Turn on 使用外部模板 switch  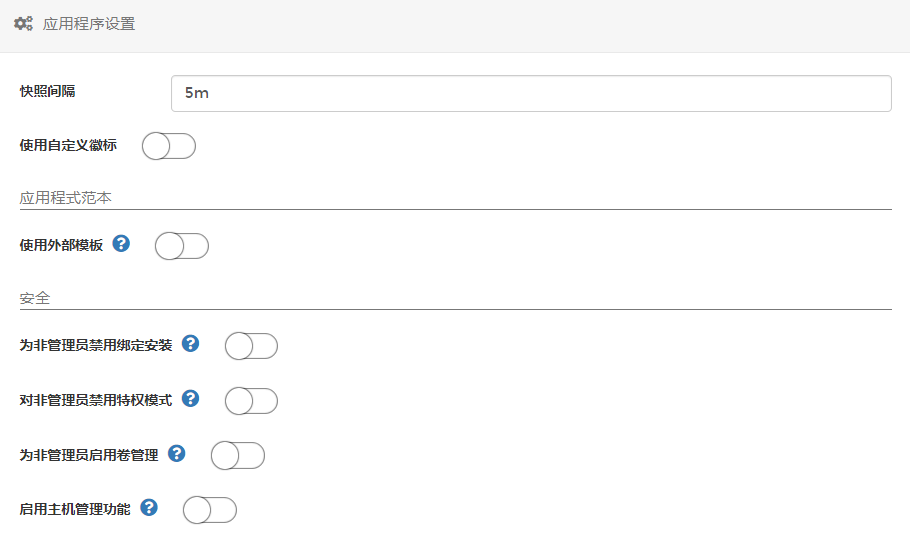coord(181,245)
